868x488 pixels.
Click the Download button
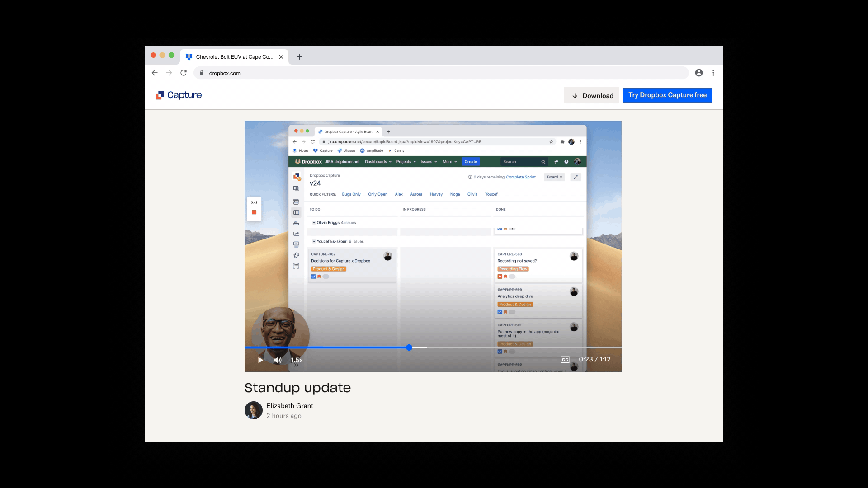(591, 95)
